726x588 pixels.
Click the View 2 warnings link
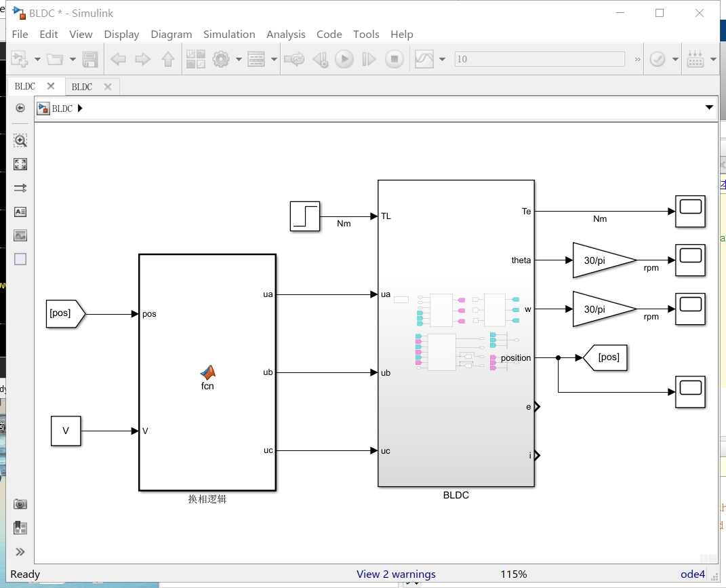[396, 574]
